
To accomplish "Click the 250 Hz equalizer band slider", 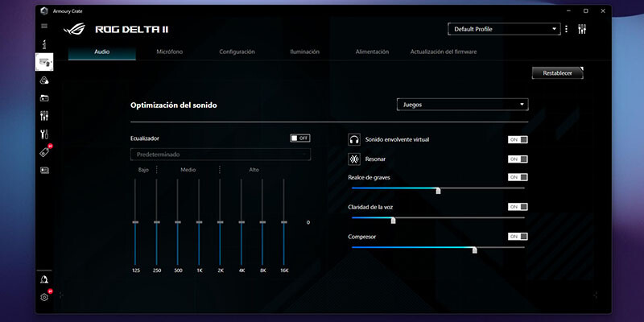I will (156, 222).
